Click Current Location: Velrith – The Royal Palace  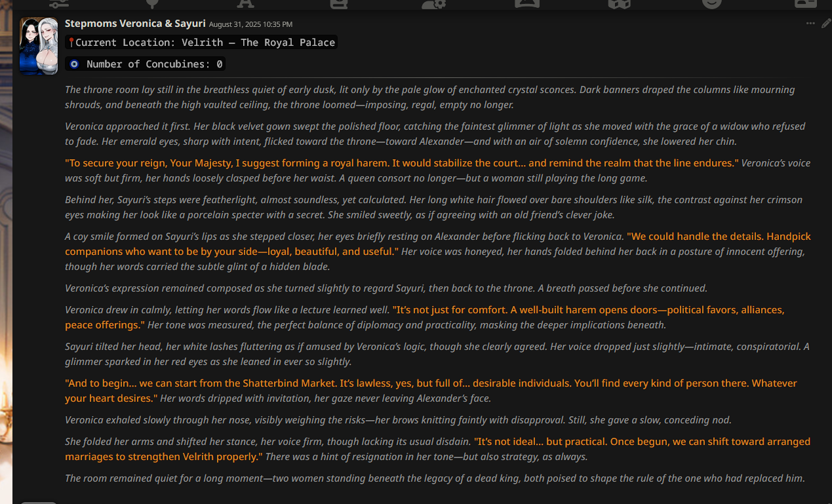coord(201,43)
